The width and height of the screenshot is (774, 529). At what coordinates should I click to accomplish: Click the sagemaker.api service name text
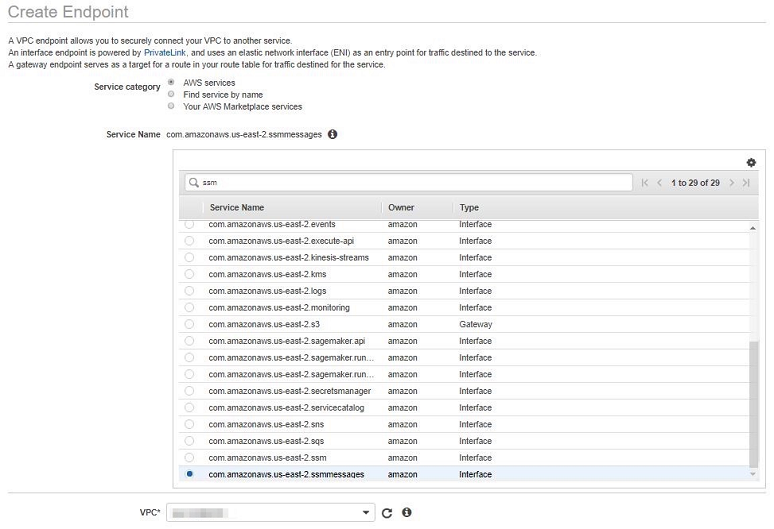(x=286, y=341)
